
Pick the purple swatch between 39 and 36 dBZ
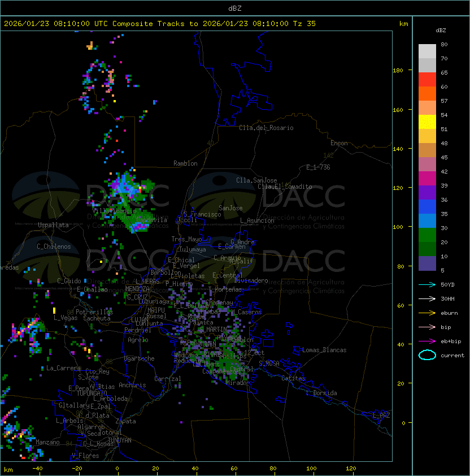click(427, 192)
